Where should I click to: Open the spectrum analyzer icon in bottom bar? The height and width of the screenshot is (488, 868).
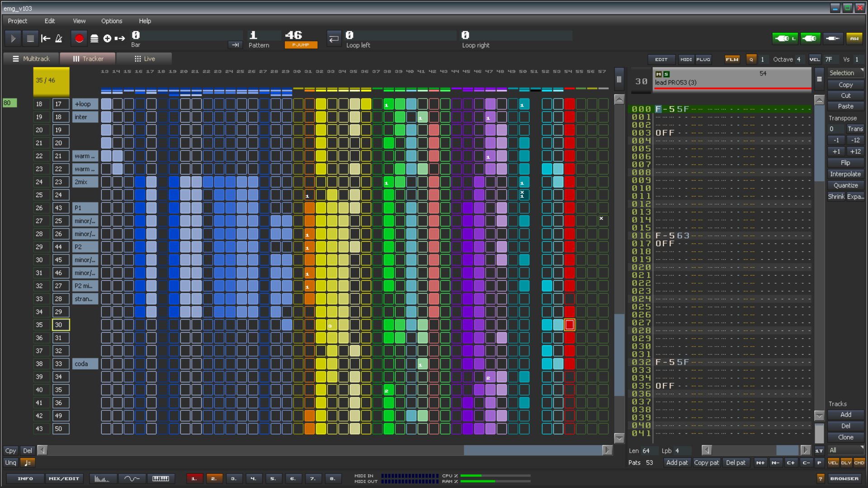tap(103, 479)
